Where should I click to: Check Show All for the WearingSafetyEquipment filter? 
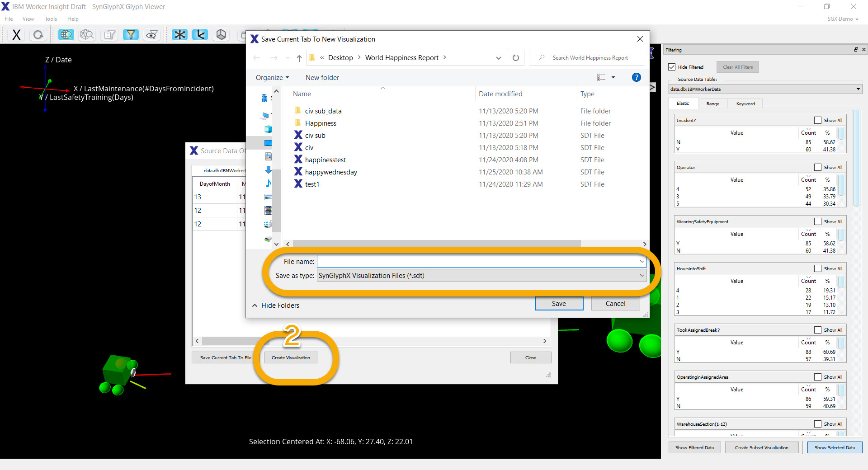(817, 221)
